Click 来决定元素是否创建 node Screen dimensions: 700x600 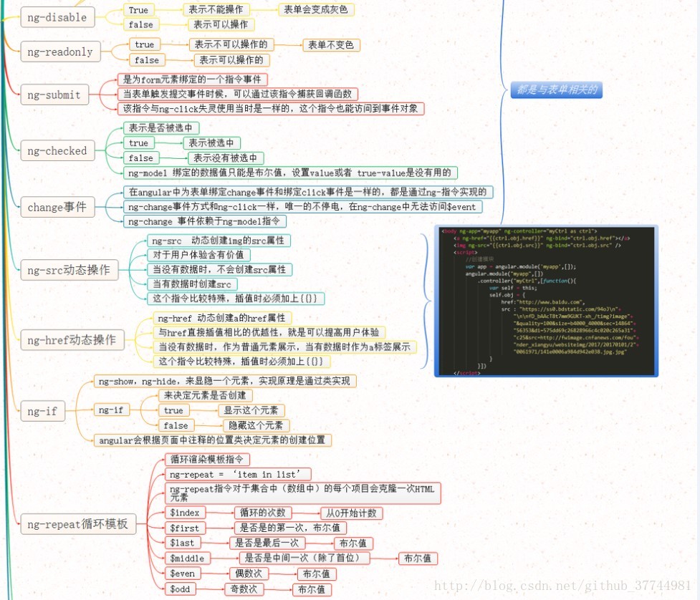click(206, 395)
